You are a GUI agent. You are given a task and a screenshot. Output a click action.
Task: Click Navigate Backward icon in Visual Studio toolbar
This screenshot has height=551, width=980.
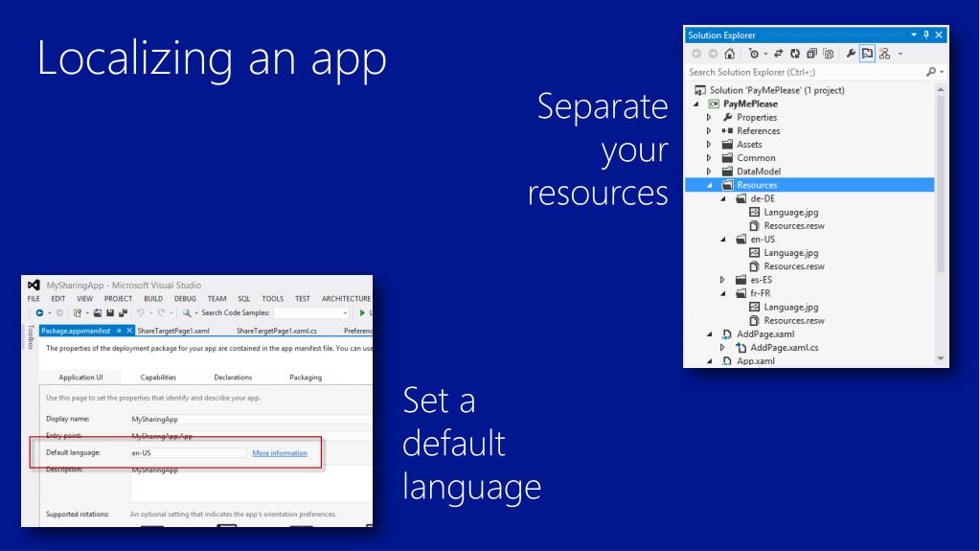click(39, 312)
